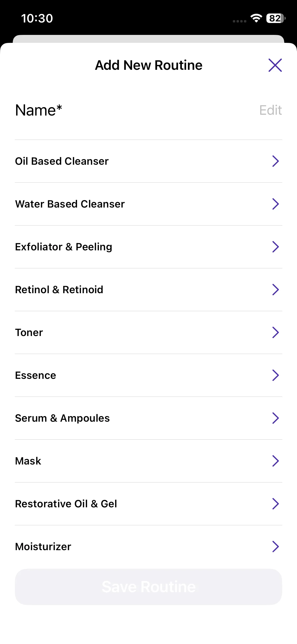The height and width of the screenshot is (644, 297).
Task: Tap the Moisturizer chevron arrow icon
Action: point(275,546)
